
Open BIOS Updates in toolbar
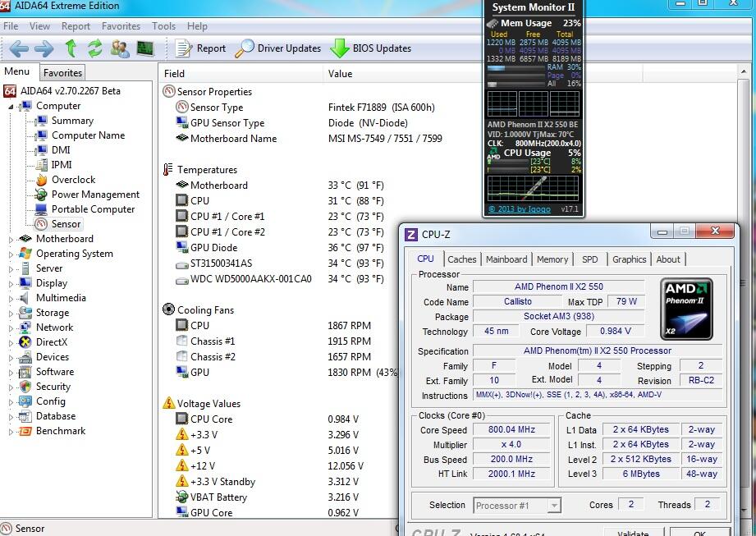371,48
